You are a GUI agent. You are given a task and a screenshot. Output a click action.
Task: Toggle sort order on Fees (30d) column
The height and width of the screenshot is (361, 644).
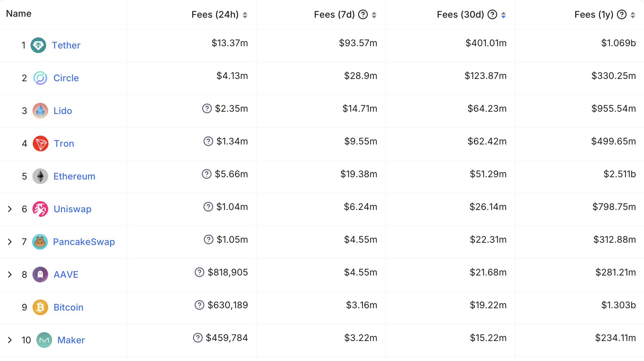tap(503, 15)
